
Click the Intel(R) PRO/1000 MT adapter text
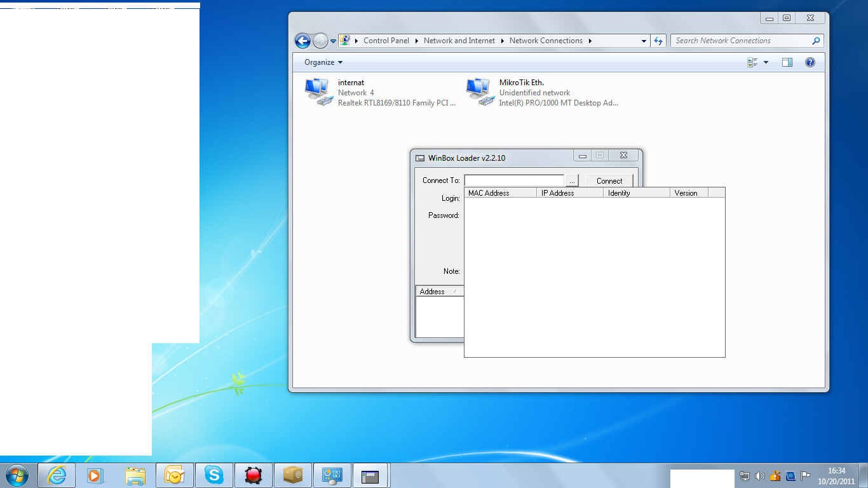[x=559, y=103]
